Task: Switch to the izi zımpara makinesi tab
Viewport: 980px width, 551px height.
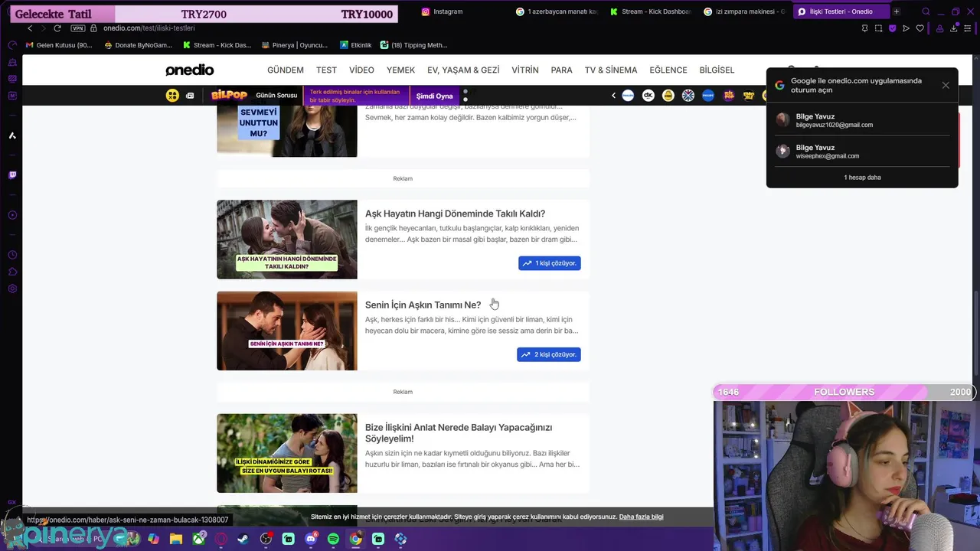Action: 744,11
